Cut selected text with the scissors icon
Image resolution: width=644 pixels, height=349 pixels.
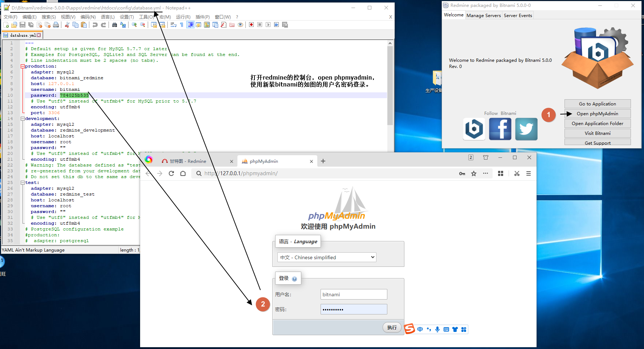tap(67, 25)
